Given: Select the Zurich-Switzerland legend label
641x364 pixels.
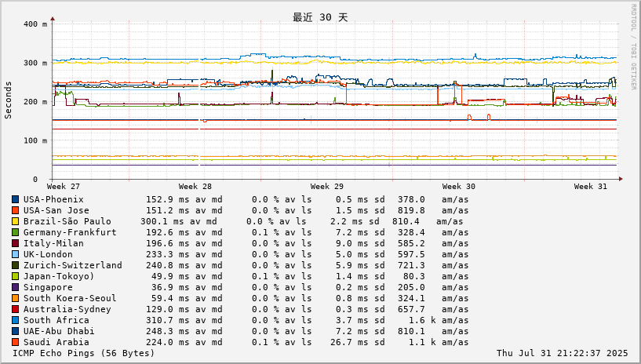Looking at the screenshot, I should point(73,265).
